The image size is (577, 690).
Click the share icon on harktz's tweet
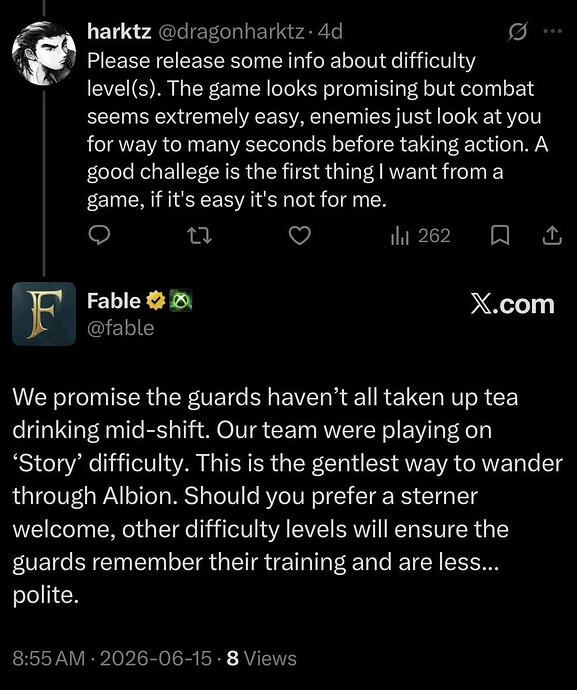click(552, 236)
